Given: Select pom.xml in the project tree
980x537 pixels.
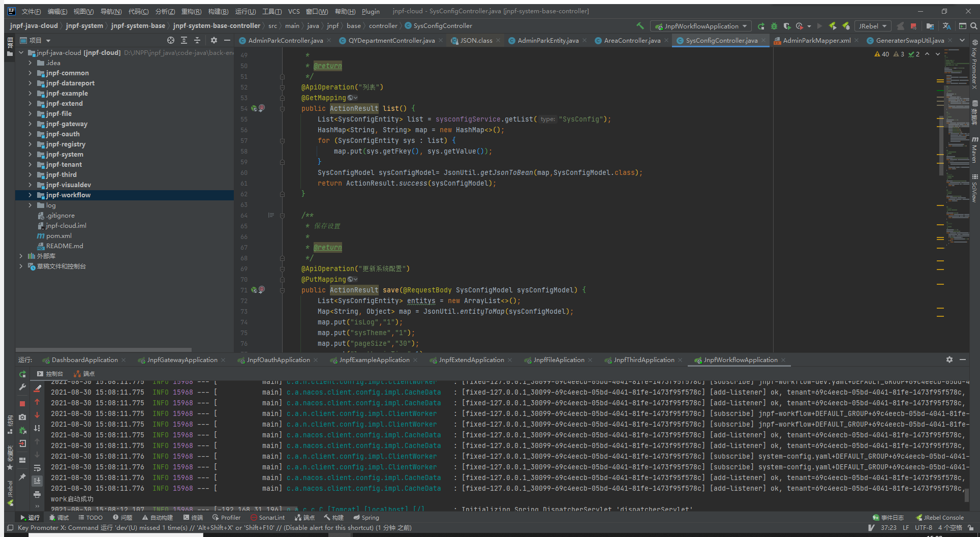Looking at the screenshot, I should tap(58, 236).
